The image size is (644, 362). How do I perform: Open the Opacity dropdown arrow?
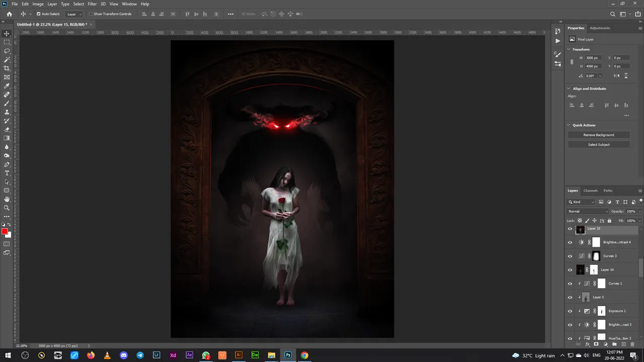coord(639,212)
